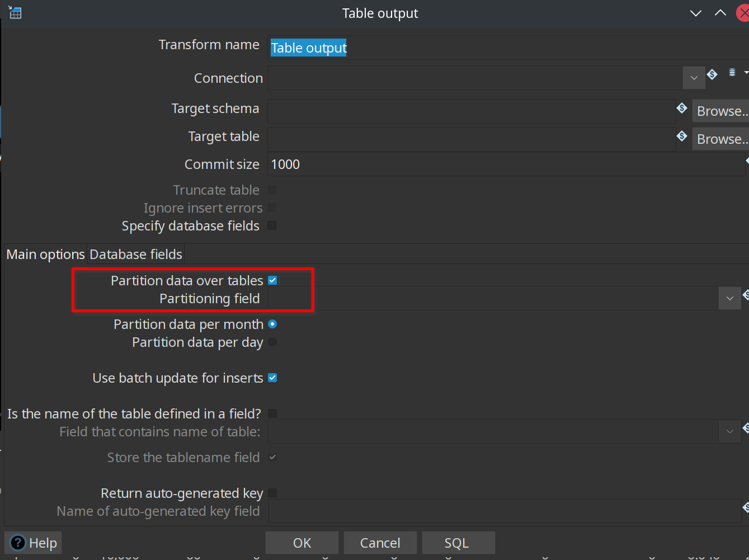Enable Specify database fields checkbox
Screen dimensions: 749x560
click(x=272, y=225)
